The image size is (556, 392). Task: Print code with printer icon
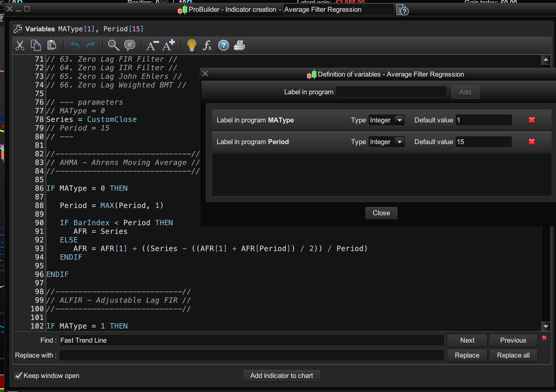(x=239, y=45)
